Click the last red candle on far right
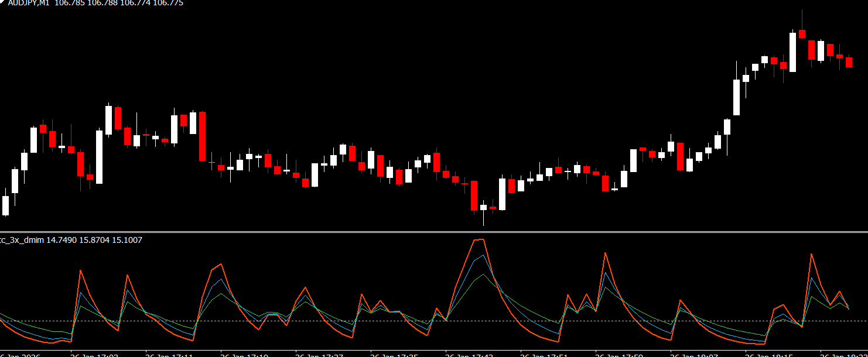Viewport: 868px width, 357px height. pos(849,62)
